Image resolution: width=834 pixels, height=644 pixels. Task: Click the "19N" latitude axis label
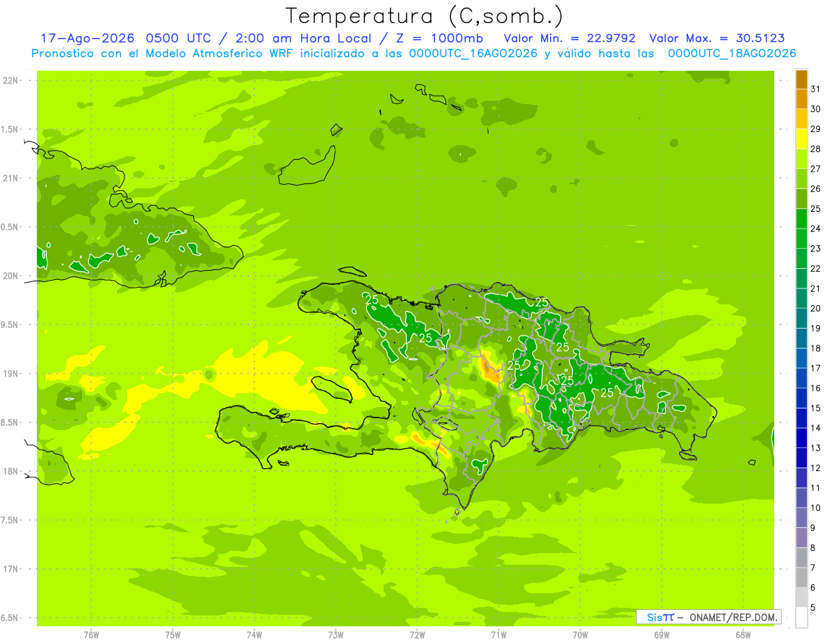point(12,374)
